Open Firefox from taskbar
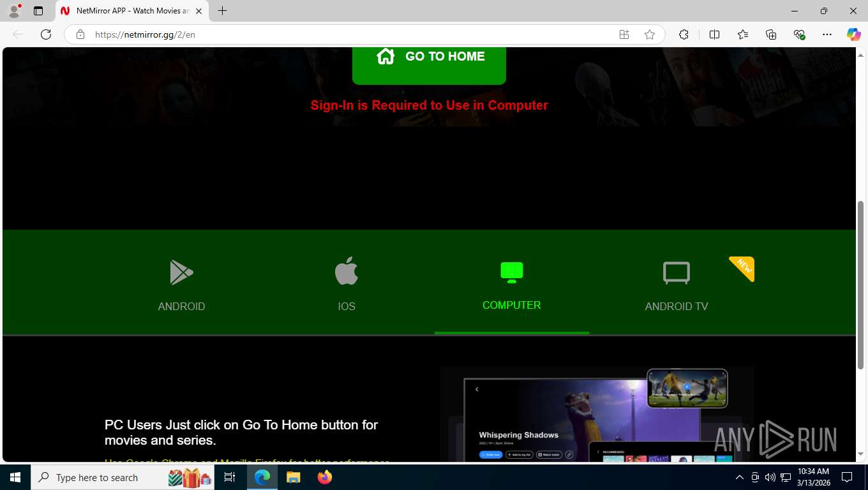This screenshot has width=868, height=490. click(x=325, y=477)
